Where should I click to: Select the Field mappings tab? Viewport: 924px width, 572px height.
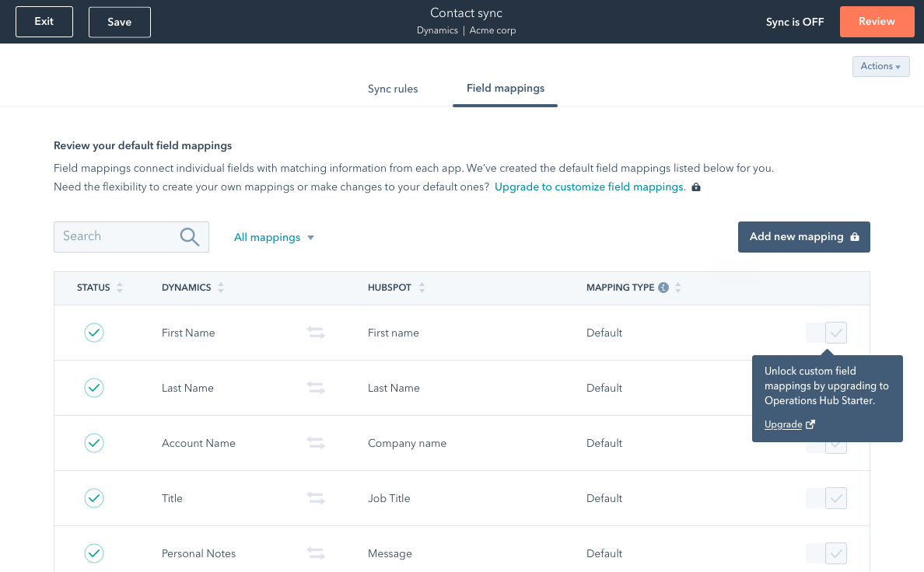tap(506, 89)
